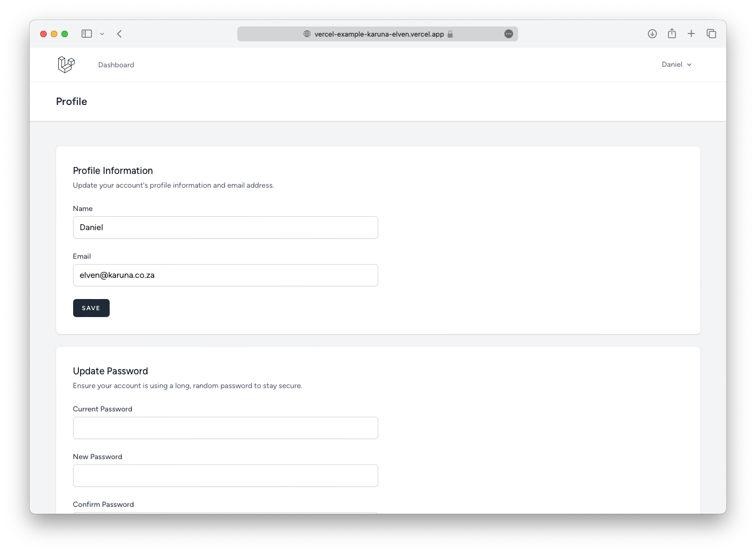The height and width of the screenshot is (553, 756).
Task: Click the website privacy lock icon
Action: point(450,34)
